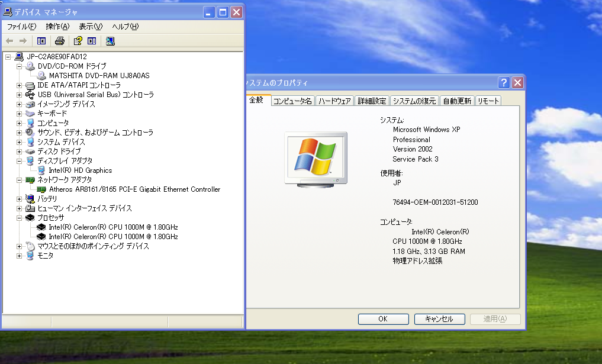This screenshot has height=364, width=602.
Task: Click help question mark in System Properties title bar
Action: pyautogui.click(x=504, y=82)
